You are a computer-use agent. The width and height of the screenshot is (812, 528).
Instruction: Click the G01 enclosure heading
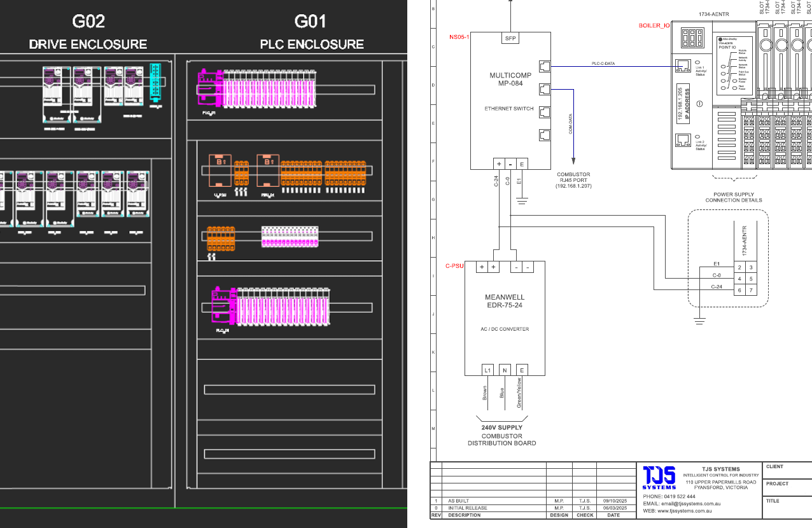point(311,21)
